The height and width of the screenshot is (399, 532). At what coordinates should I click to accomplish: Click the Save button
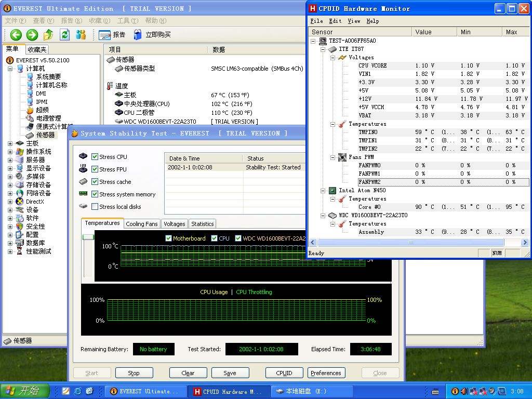(230, 373)
